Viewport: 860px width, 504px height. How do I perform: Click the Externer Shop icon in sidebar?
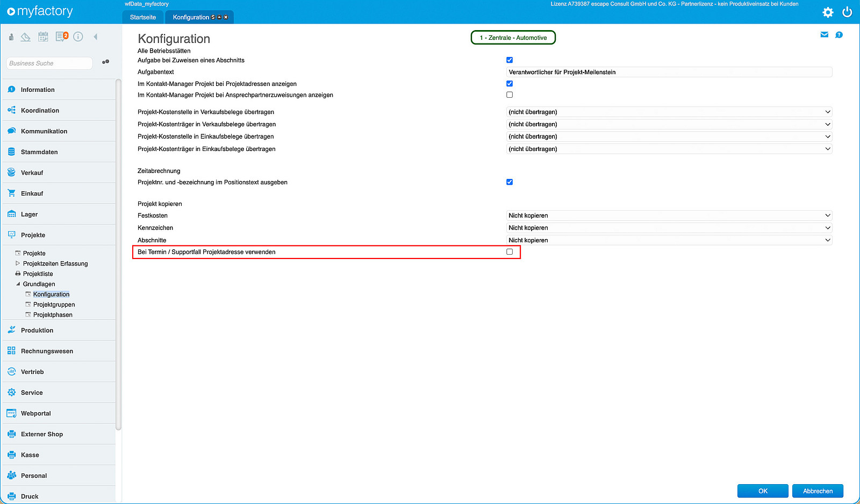click(12, 434)
